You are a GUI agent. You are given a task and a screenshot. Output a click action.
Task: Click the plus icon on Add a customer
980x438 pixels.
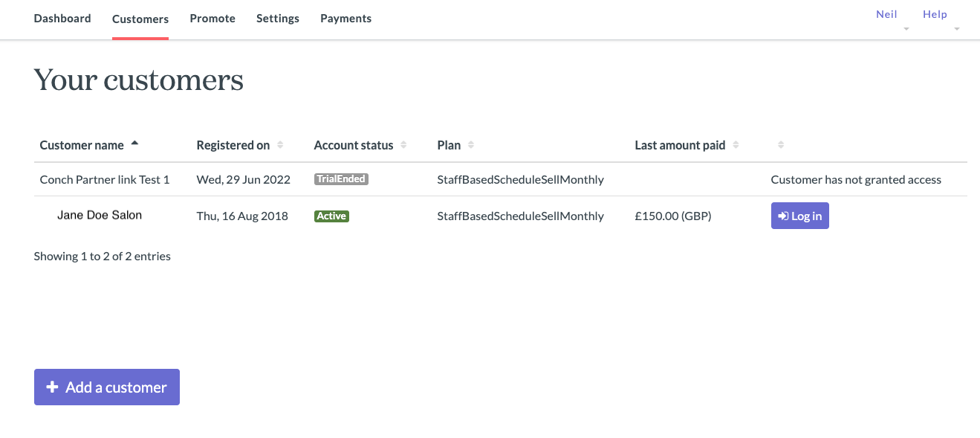pos(52,387)
